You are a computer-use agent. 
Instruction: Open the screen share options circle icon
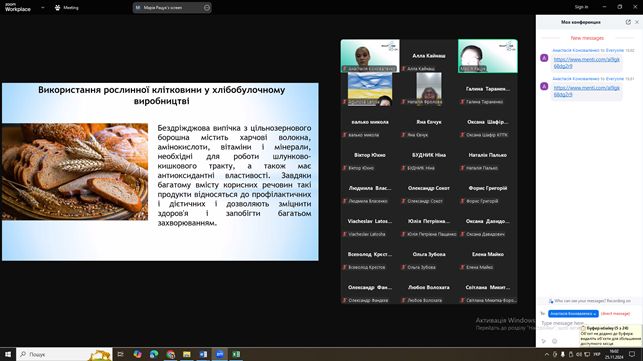pyautogui.click(x=207, y=7)
